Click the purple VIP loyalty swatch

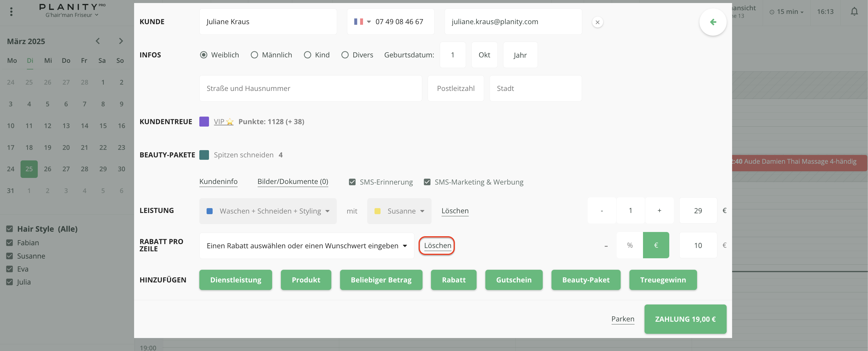coord(204,122)
